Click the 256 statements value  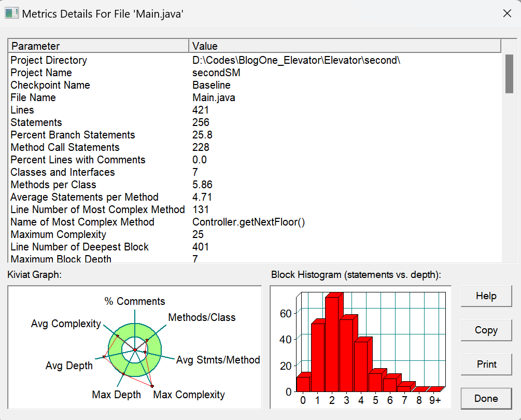pyautogui.click(x=201, y=122)
